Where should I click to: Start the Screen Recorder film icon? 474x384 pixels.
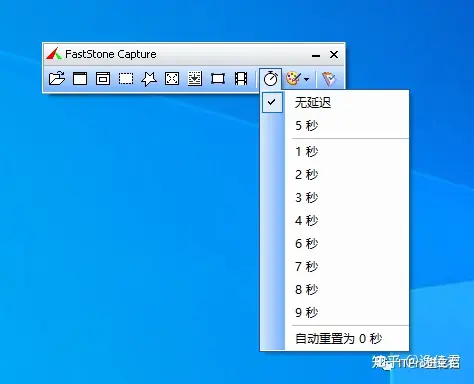(x=241, y=79)
